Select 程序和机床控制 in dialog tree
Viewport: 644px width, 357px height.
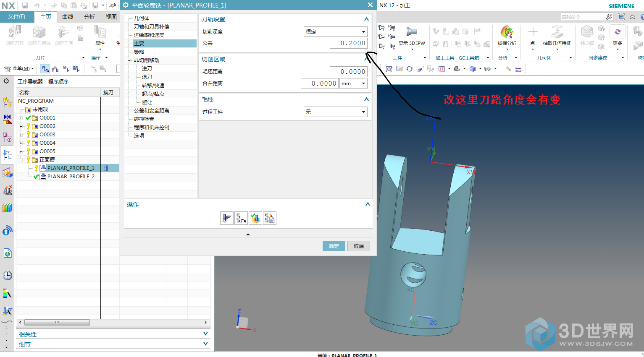pyautogui.click(x=152, y=128)
